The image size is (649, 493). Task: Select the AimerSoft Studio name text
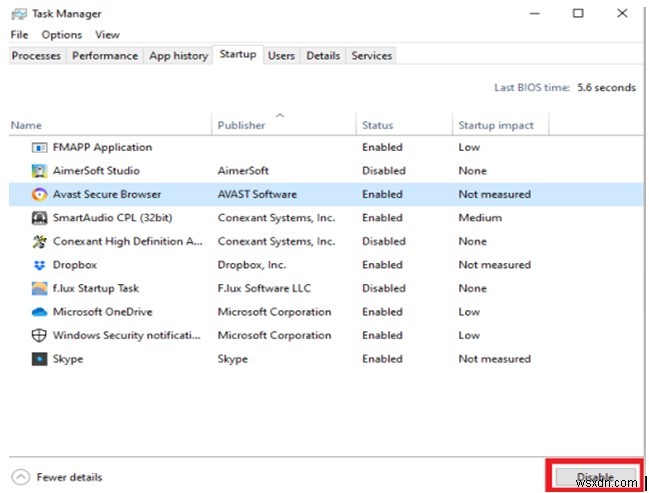96,171
